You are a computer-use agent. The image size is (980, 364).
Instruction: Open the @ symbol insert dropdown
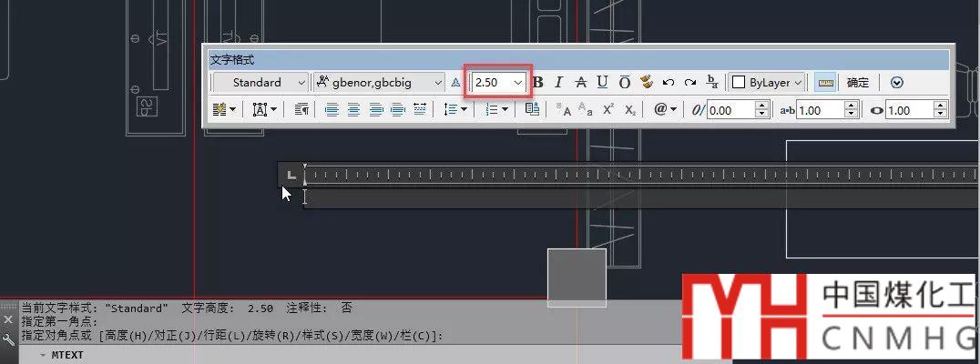point(665,110)
